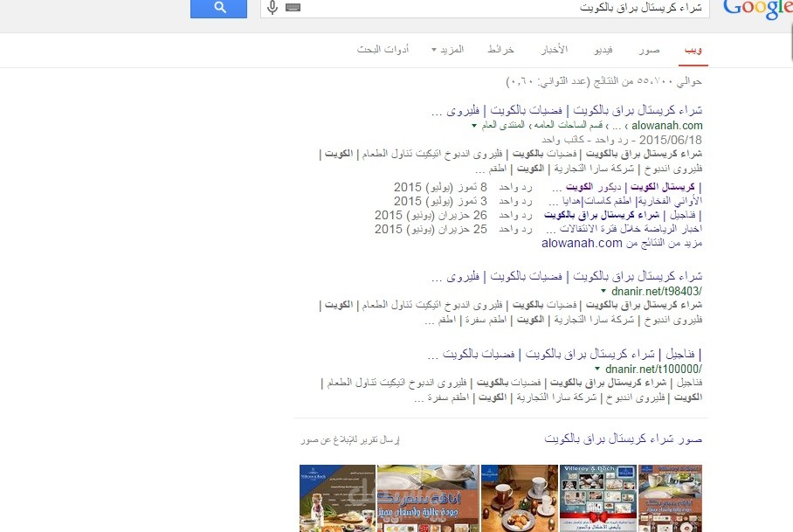Image resolution: width=793 pixels, height=532 pixels.
Task: Click the 8 تموز (يوليو) 2015 date
Action: (440, 187)
